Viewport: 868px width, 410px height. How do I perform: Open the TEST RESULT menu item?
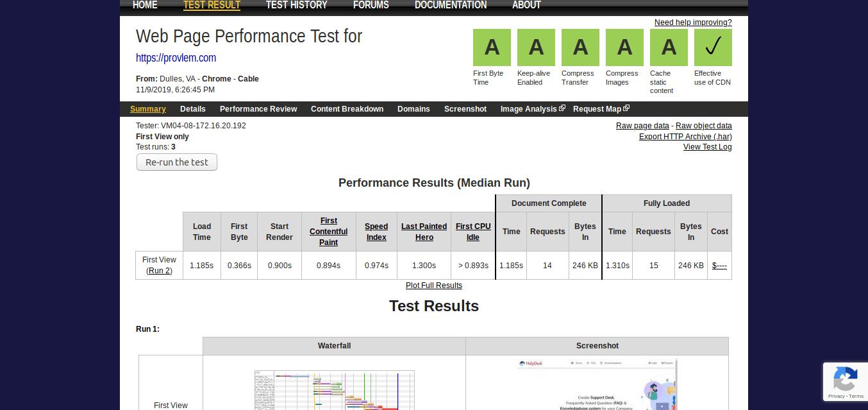pos(212,5)
